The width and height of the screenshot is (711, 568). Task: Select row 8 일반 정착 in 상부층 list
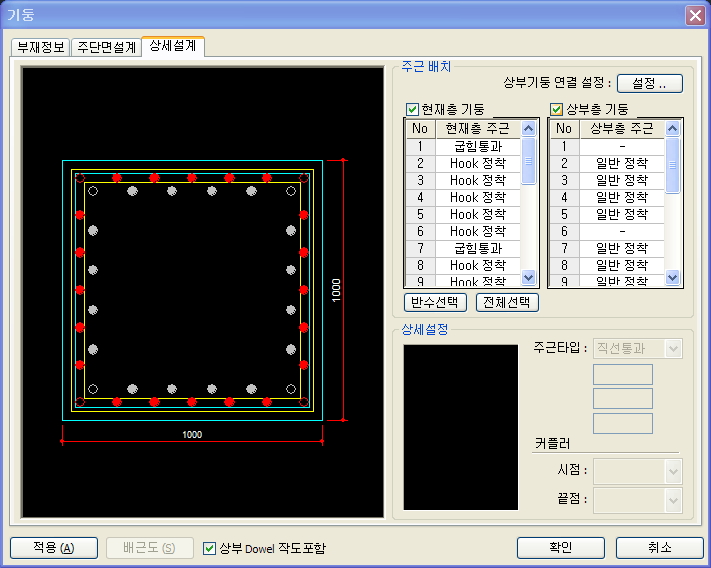622,265
